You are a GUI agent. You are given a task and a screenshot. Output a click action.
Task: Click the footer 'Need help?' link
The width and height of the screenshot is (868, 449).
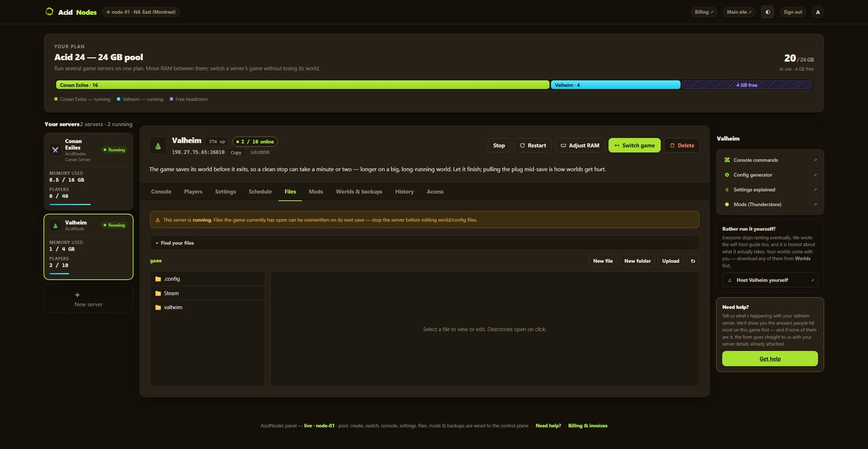(x=548, y=426)
